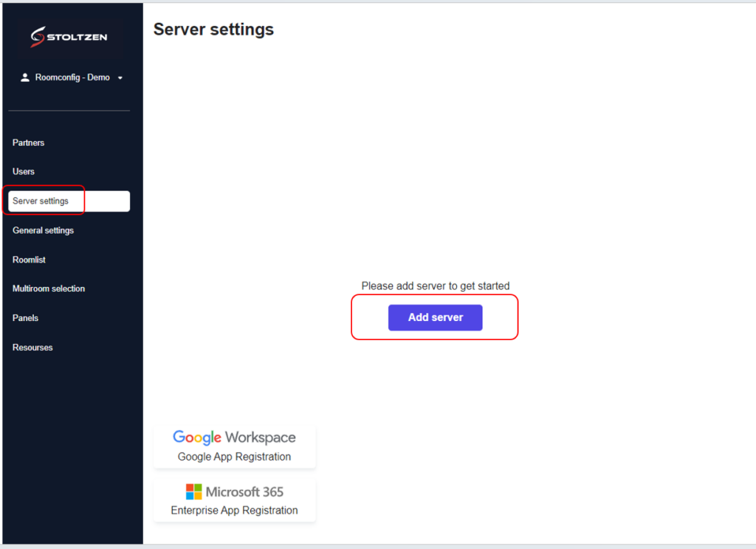
Task: Select the Google Workspace logo icon
Action: pyautogui.click(x=196, y=437)
